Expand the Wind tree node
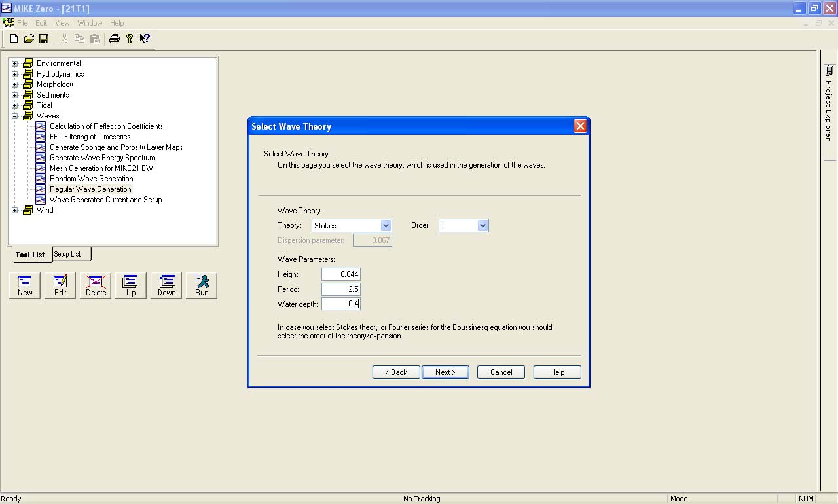Image resolution: width=838 pixels, height=504 pixels. (15, 210)
